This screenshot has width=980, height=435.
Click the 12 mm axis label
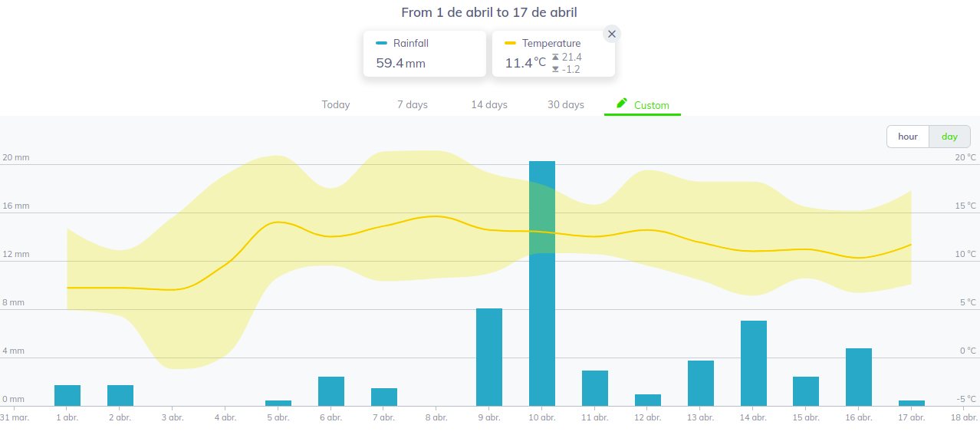tap(16, 254)
